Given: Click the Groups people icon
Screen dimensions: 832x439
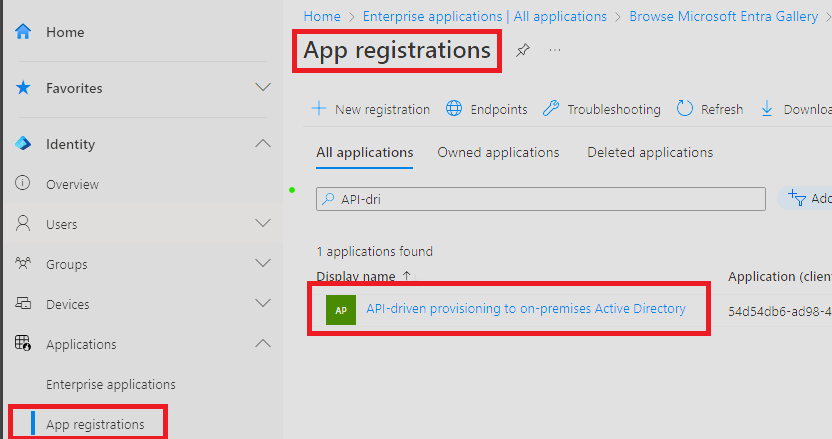Looking at the screenshot, I should coord(23,264).
